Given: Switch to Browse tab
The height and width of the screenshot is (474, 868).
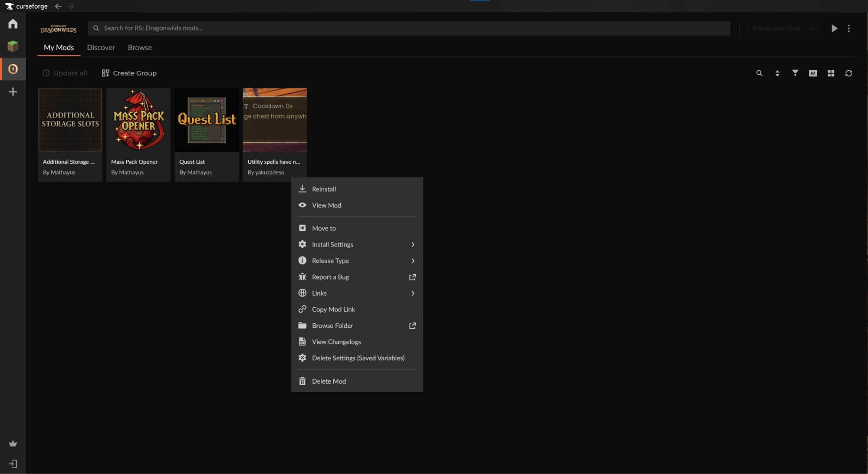Looking at the screenshot, I should 140,48.
